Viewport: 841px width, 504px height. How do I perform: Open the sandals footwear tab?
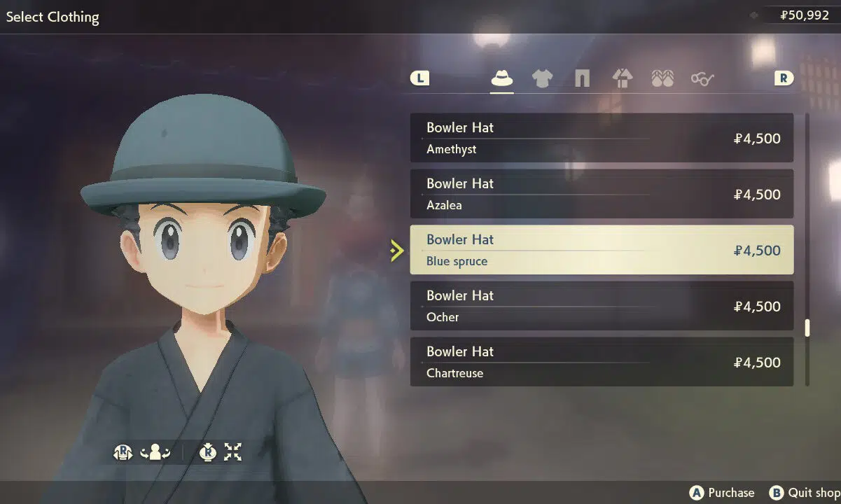662,78
